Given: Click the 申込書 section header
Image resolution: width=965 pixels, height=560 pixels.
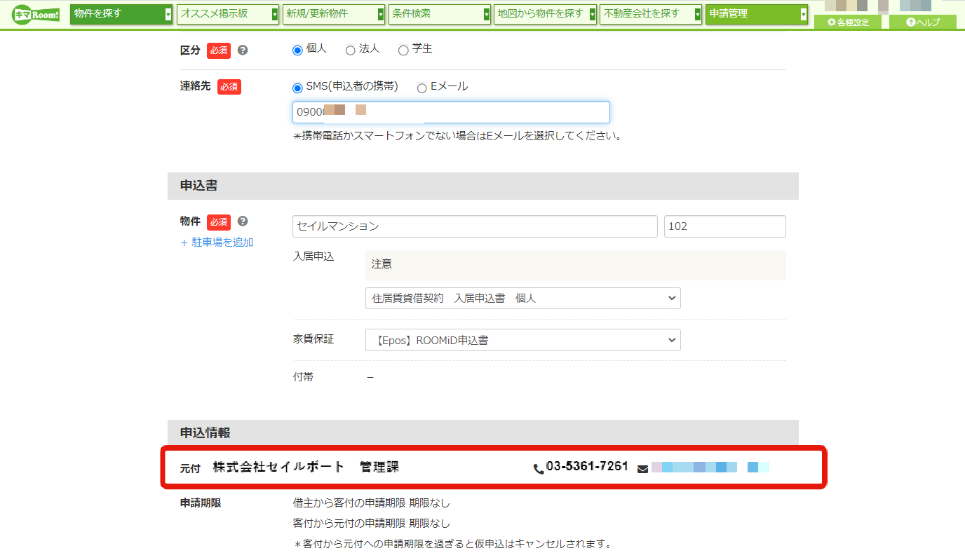Looking at the screenshot, I should point(483,186).
